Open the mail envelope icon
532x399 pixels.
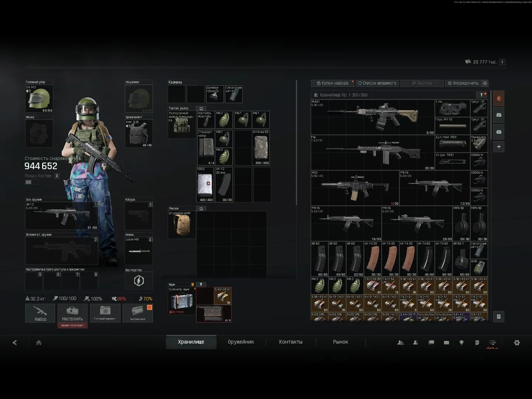pos(446,342)
